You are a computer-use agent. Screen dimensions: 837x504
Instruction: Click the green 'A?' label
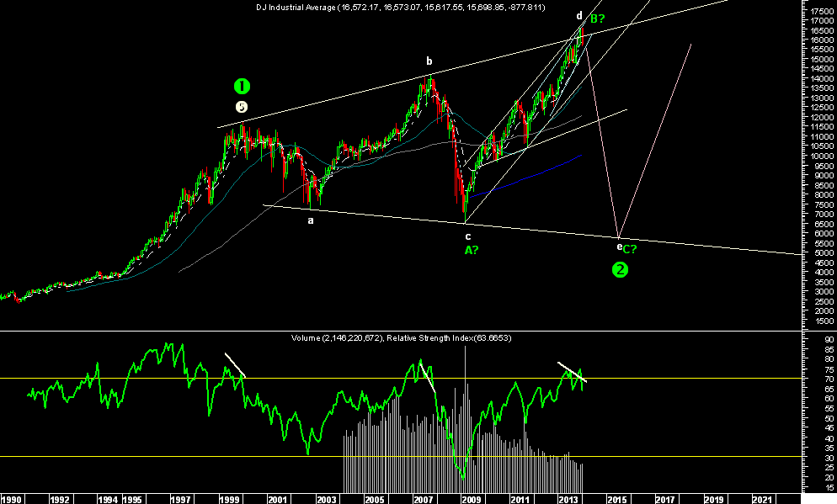click(472, 250)
